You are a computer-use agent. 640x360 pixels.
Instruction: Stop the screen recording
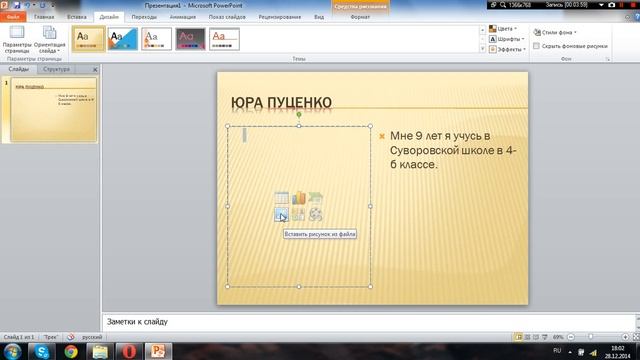pos(633,5)
